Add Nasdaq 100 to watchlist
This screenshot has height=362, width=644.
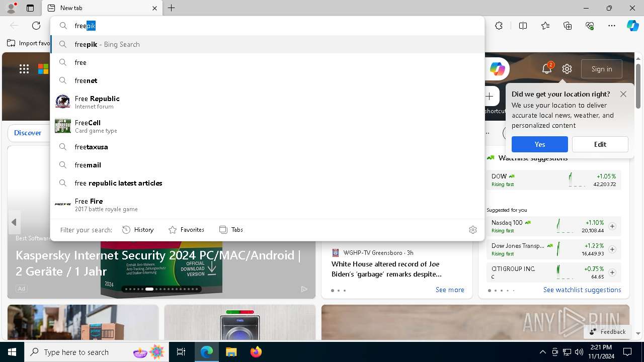[x=612, y=226]
